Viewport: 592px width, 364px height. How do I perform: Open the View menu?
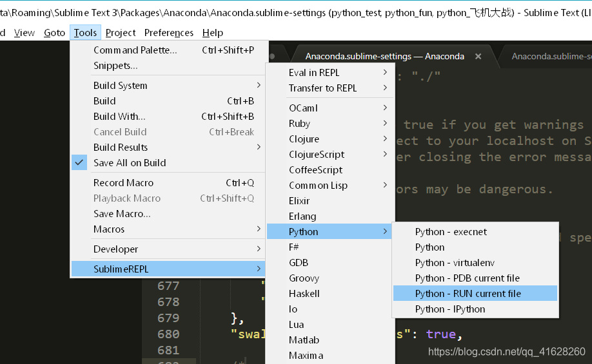(24, 33)
